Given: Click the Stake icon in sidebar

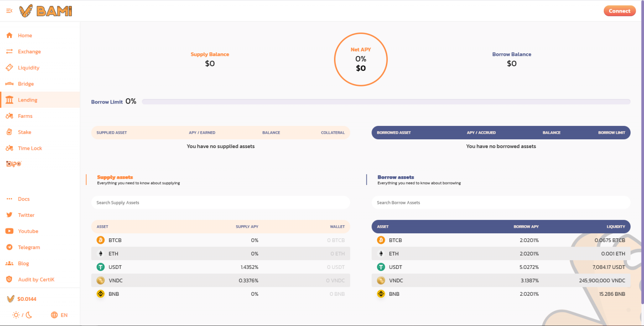Looking at the screenshot, I should 9,132.
